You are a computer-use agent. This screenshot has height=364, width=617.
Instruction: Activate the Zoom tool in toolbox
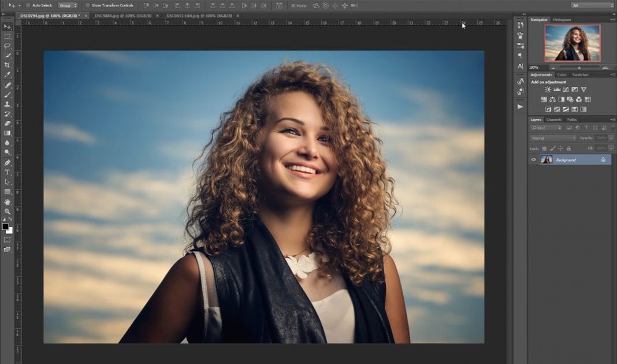pos(8,211)
